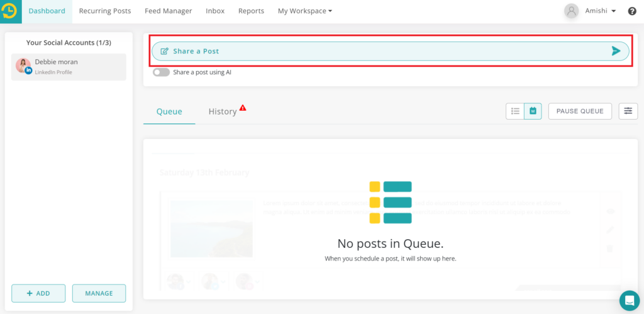
Task: Click the Pause Queue button
Action: coord(580,111)
